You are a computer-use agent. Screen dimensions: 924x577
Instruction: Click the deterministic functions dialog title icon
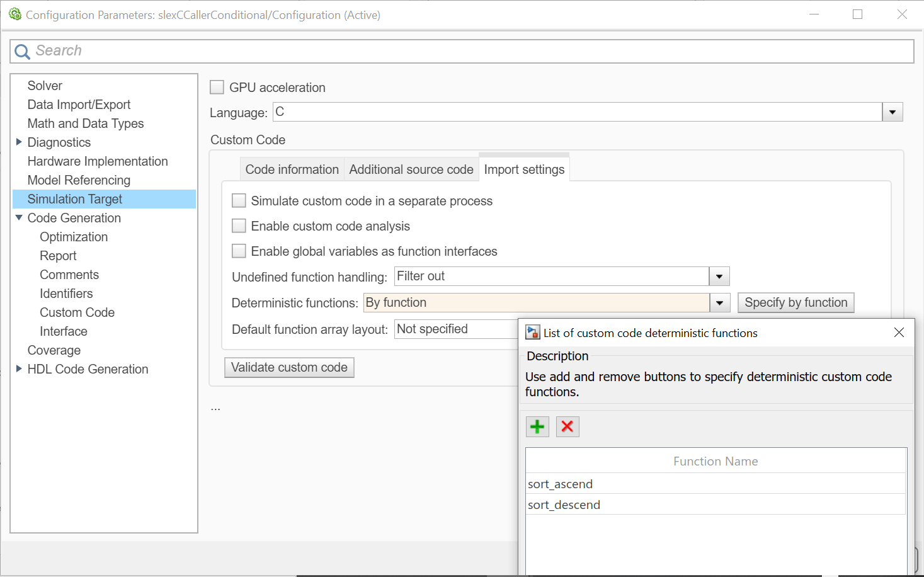coord(533,333)
